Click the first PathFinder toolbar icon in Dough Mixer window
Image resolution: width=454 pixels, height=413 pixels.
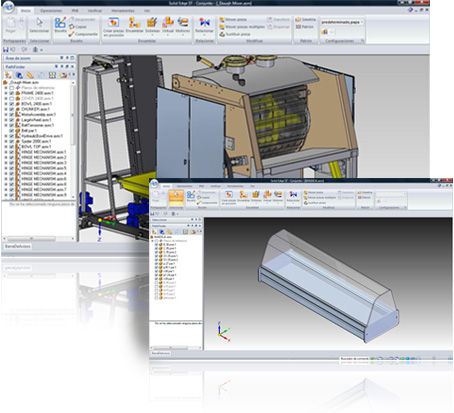point(8,75)
